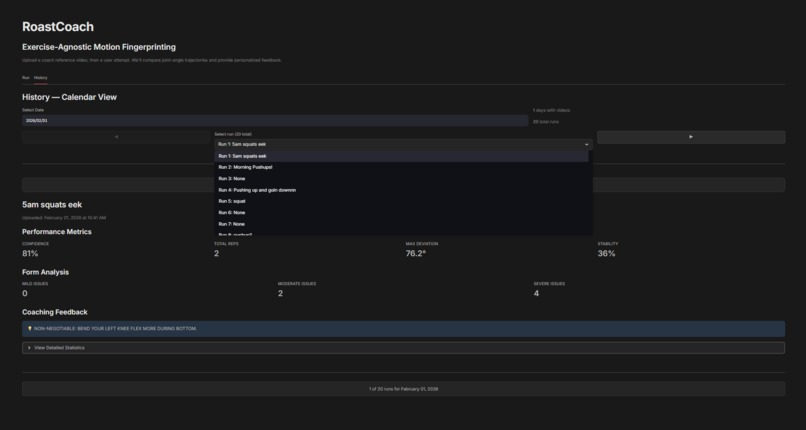Expand View Detailed Statistics section

click(404, 348)
